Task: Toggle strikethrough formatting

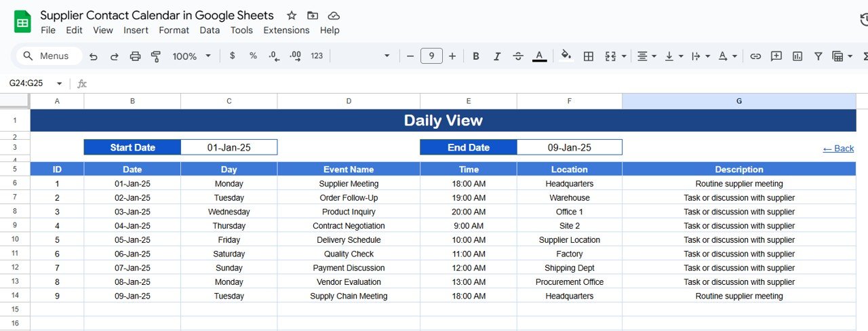Action: 518,56
